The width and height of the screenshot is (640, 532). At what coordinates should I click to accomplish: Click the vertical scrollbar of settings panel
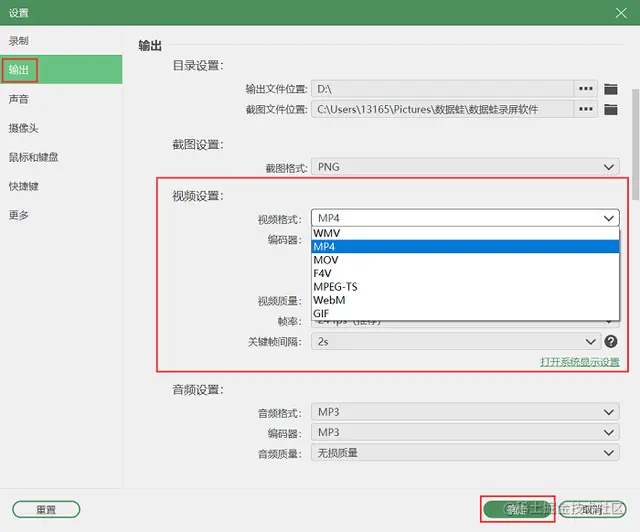(635, 145)
